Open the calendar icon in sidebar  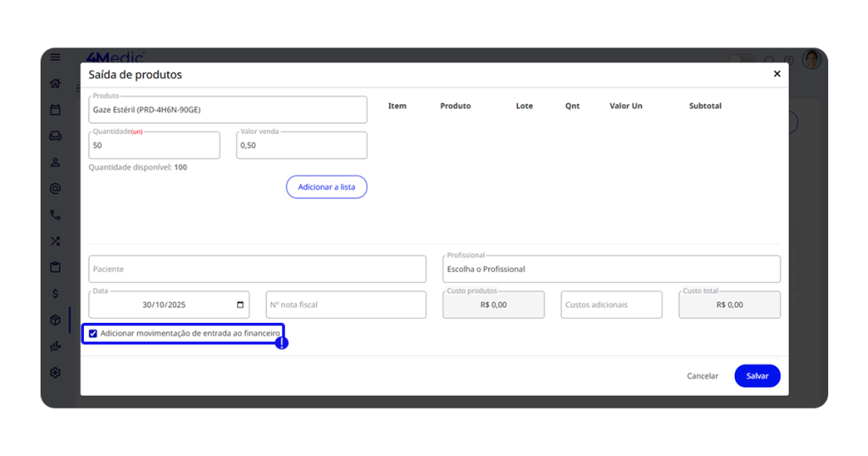(x=55, y=109)
